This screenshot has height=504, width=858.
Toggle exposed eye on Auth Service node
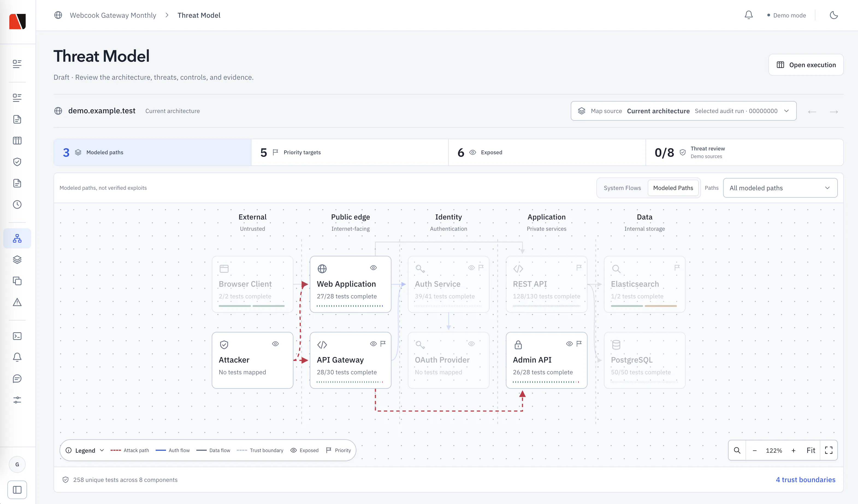471,268
